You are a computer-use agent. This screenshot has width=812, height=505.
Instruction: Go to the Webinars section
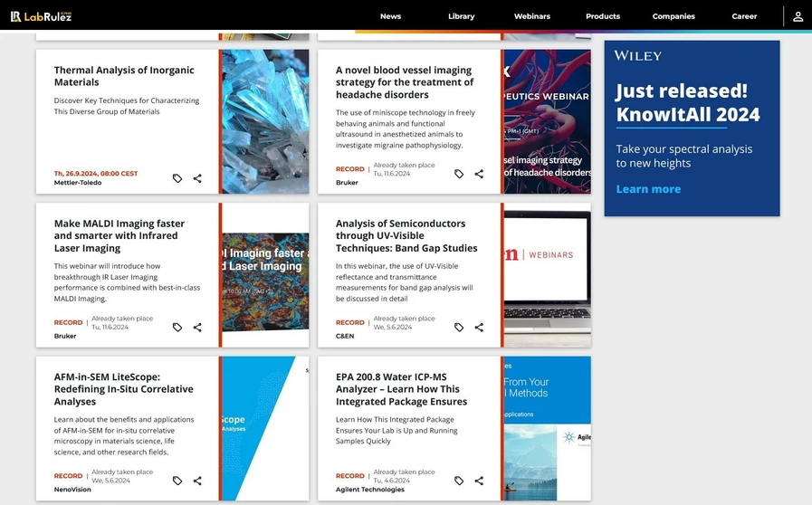click(x=532, y=16)
